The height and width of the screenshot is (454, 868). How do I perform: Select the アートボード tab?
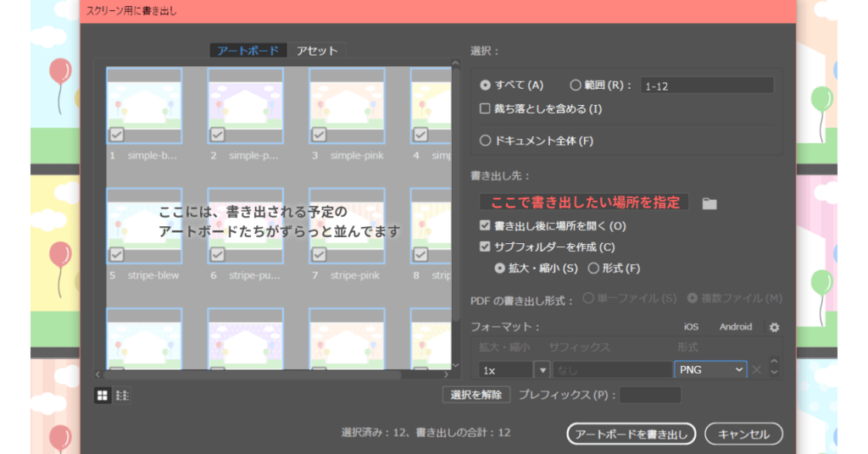coord(248,51)
